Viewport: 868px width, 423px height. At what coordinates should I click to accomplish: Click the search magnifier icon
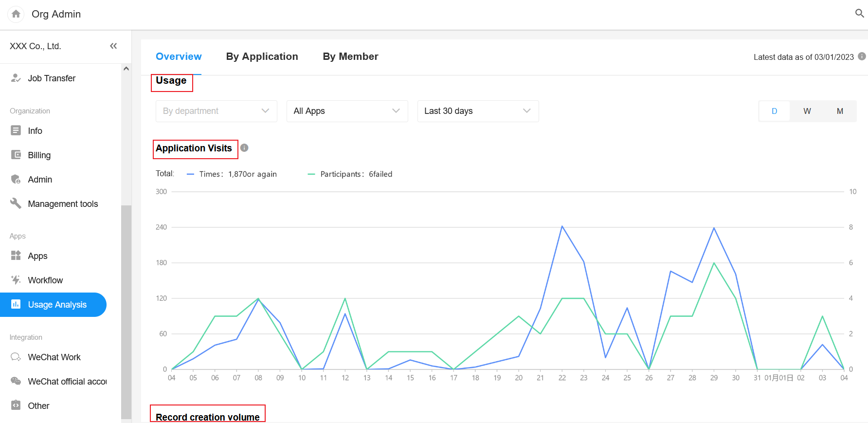859,14
